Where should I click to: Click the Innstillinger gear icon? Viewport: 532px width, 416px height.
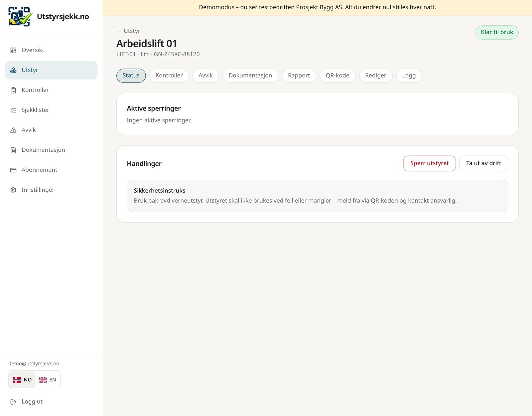click(x=13, y=190)
